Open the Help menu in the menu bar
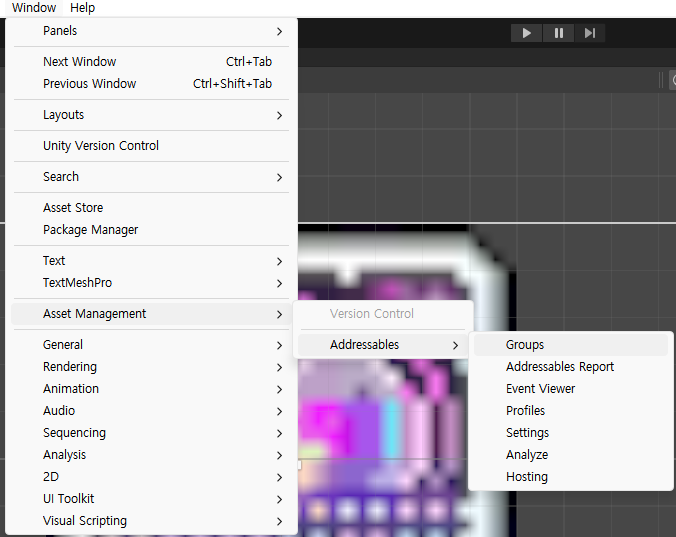The height and width of the screenshot is (537, 676). pyautogui.click(x=82, y=8)
